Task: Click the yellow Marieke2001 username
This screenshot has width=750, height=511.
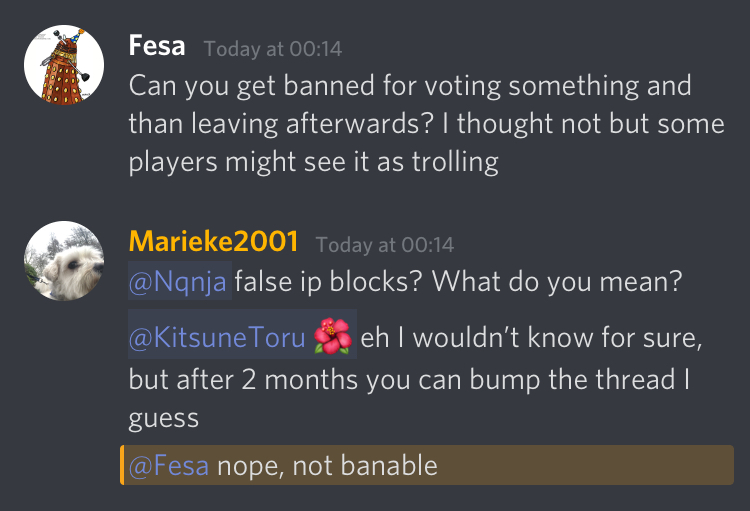Action: point(213,241)
